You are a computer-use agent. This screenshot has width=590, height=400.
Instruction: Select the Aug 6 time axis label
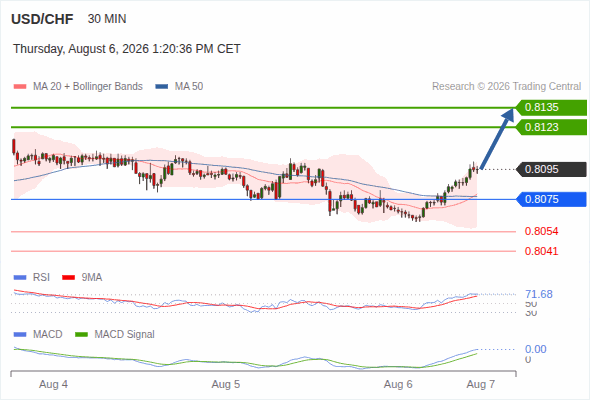(398, 385)
